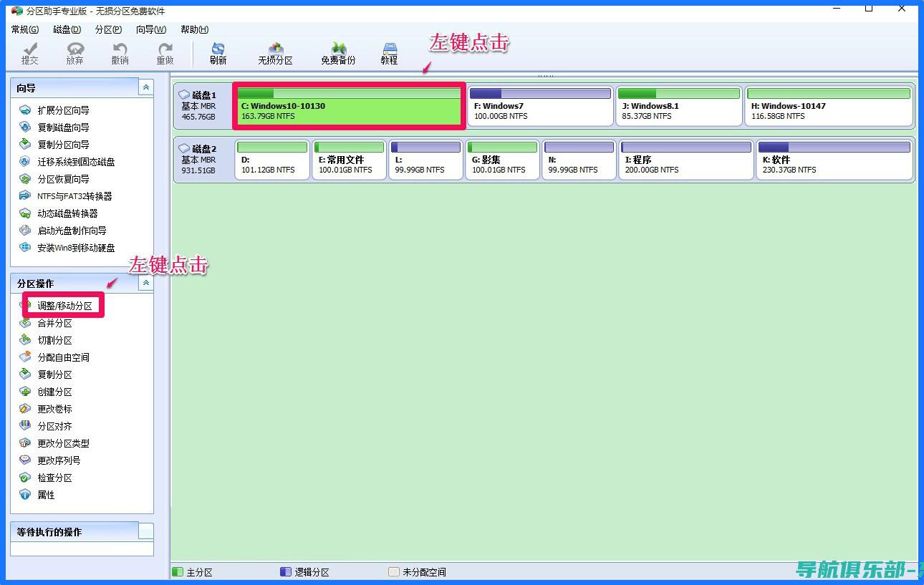Select the 复制分区 operation
The width and height of the screenshot is (924, 585).
tap(46, 374)
